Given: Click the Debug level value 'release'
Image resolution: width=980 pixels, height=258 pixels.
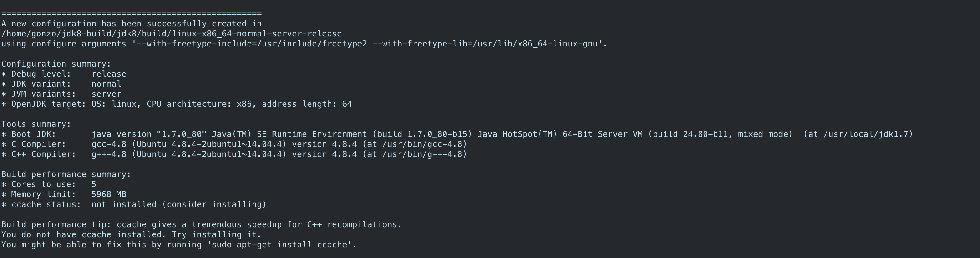Looking at the screenshot, I should point(109,74).
